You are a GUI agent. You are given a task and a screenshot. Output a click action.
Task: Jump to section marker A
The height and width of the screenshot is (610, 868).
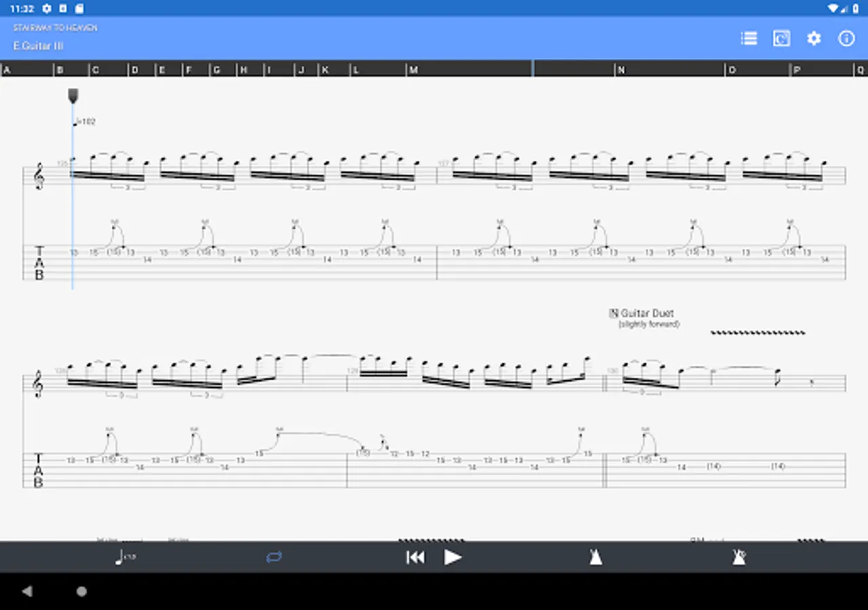(5, 70)
